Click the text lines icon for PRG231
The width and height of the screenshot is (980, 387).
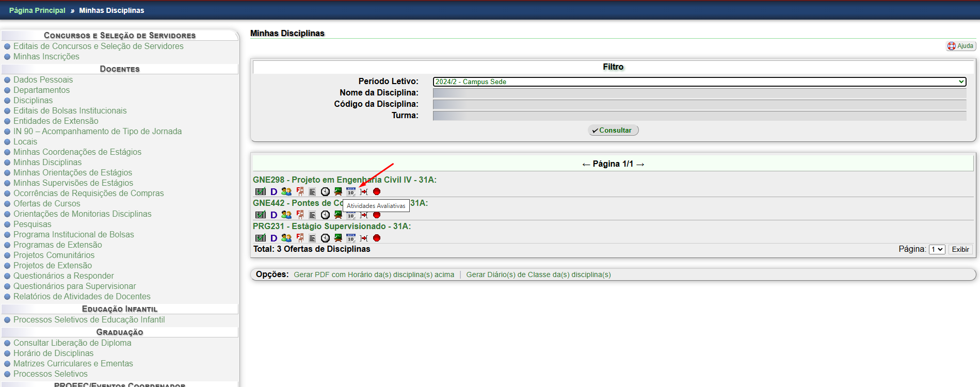pos(312,238)
